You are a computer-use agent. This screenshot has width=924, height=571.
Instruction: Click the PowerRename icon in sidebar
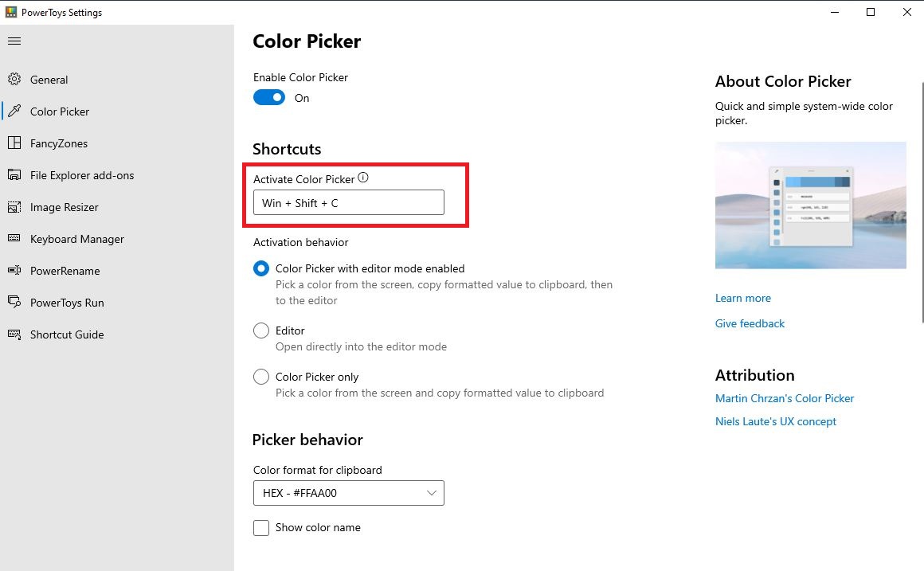click(14, 270)
